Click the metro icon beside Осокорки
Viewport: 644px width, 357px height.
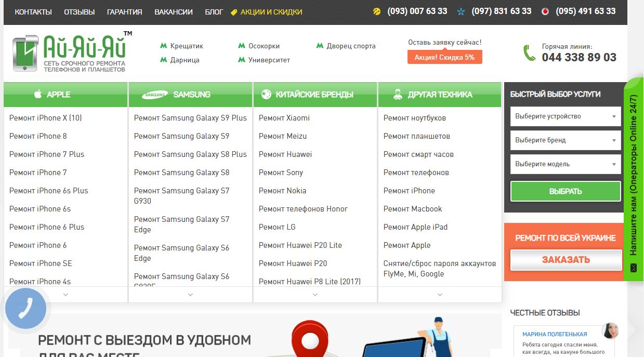[242, 46]
